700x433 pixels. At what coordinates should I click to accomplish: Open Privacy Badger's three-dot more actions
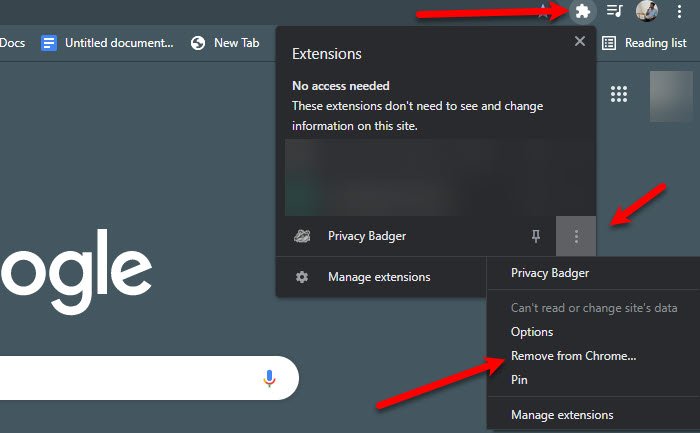[x=576, y=236]
